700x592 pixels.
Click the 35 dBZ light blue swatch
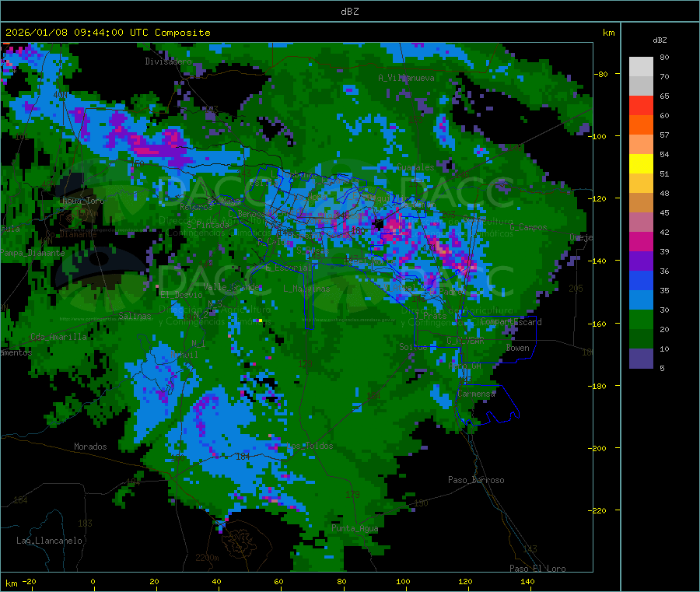click(641, 300)
